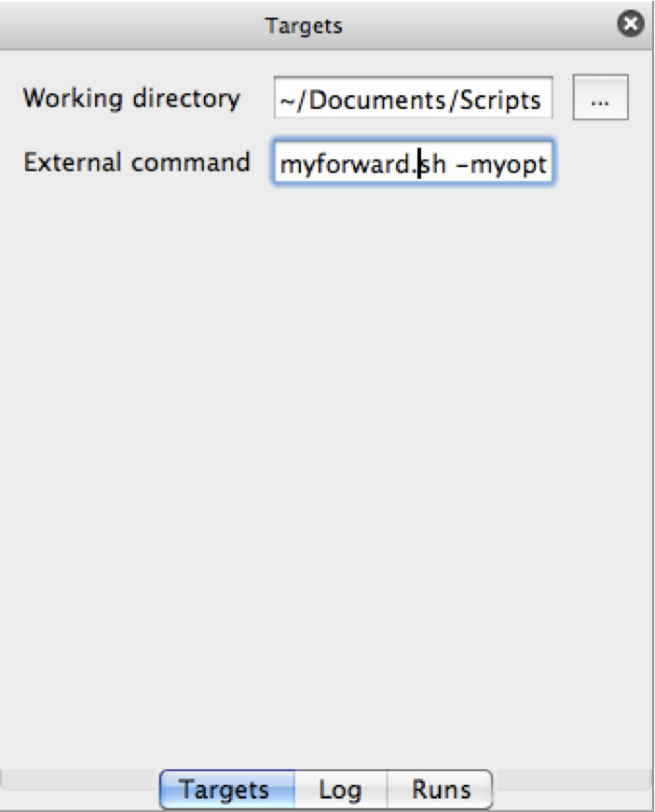Click "myforward" text in the command field
This screenshot has width=655, height=812.
point(345,166)
